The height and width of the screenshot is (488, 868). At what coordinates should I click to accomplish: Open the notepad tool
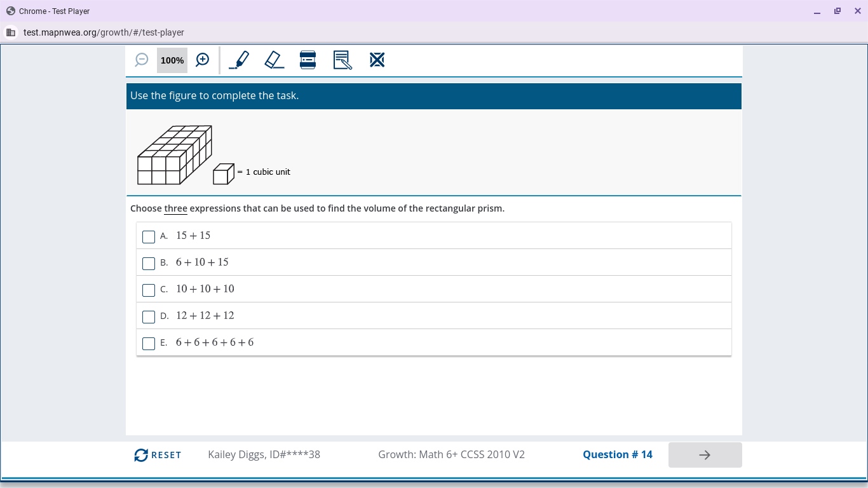point(342,60)
